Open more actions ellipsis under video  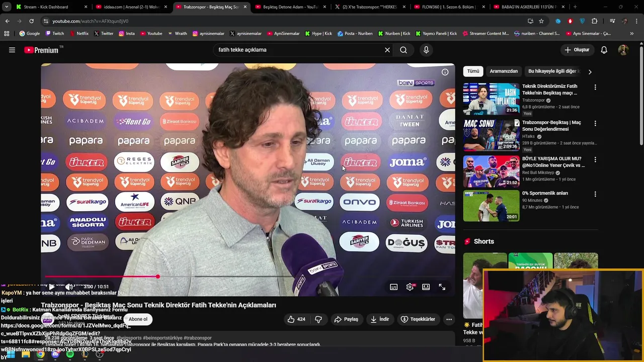coord(449,319)
